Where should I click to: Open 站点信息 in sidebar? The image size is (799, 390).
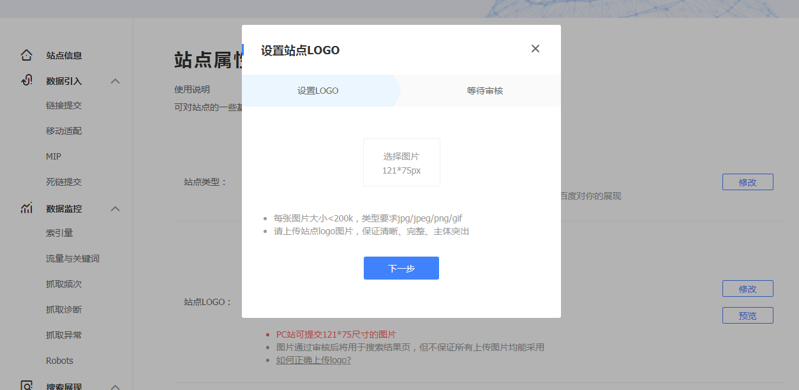[64, 56]
